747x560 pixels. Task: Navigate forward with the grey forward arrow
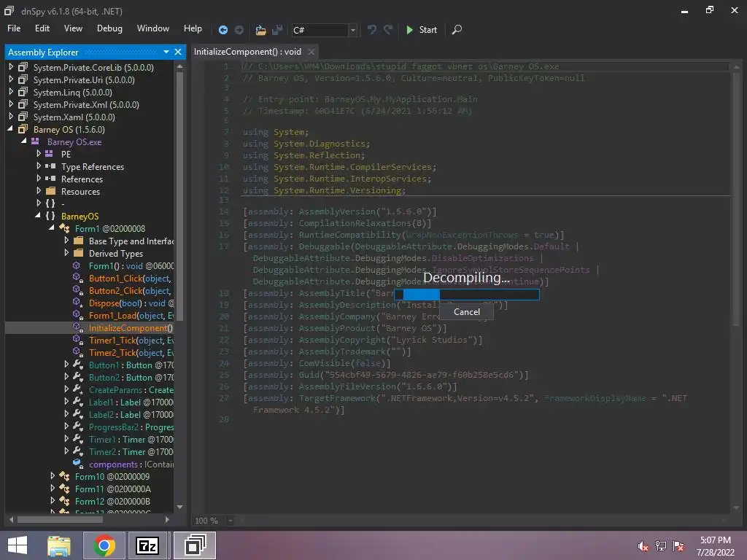239,29
